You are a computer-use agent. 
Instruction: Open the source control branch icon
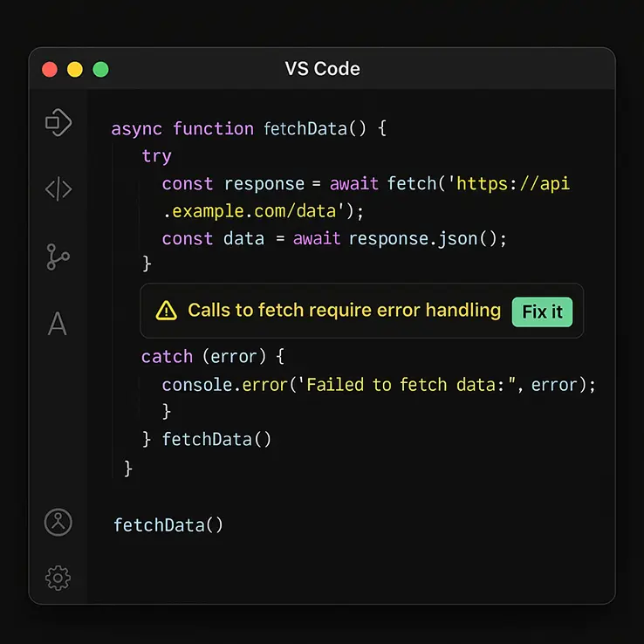click(58, 257)
